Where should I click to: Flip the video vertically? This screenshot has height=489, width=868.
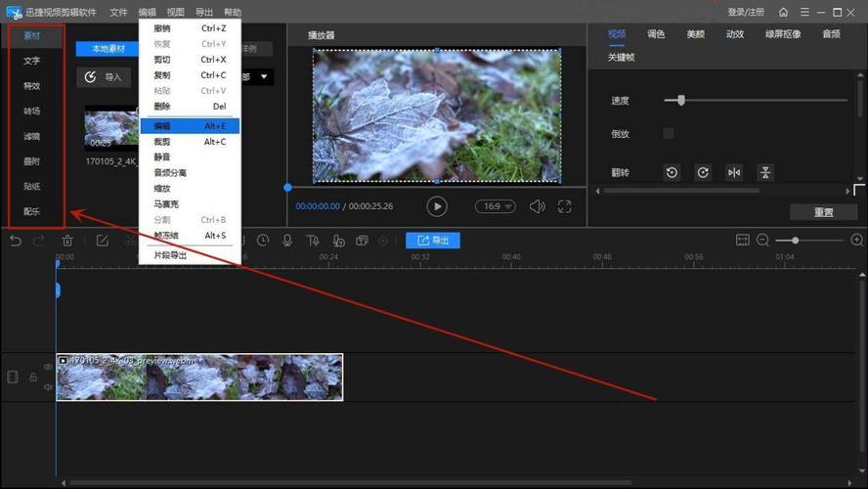click(765, 172)
